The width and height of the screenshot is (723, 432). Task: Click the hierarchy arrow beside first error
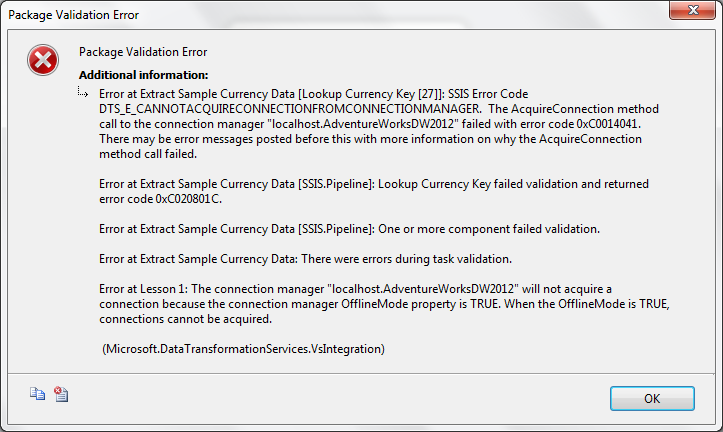tap(83, 92)
